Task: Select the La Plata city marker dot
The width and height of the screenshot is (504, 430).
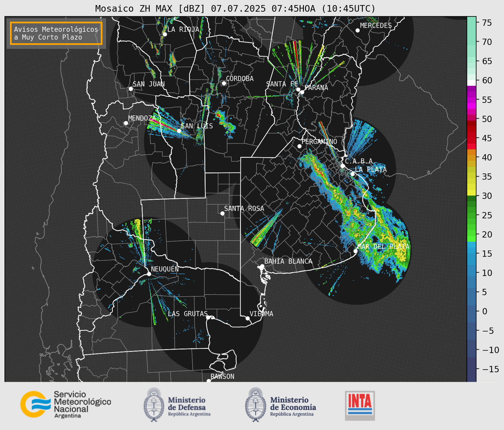Action: click(x=353, y=174)
